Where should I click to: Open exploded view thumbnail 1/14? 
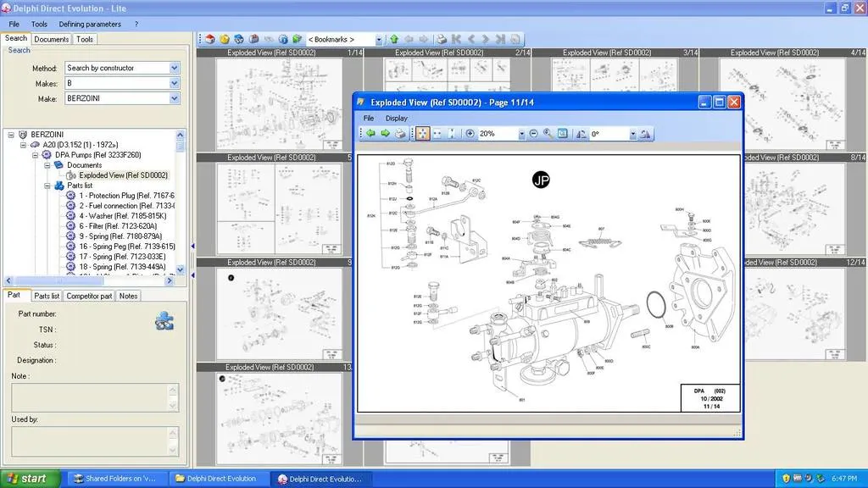(x=280, y=104)
